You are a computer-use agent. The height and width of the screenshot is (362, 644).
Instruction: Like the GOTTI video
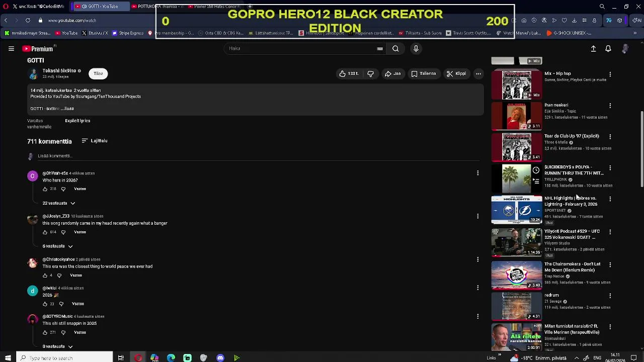(348, 73)
